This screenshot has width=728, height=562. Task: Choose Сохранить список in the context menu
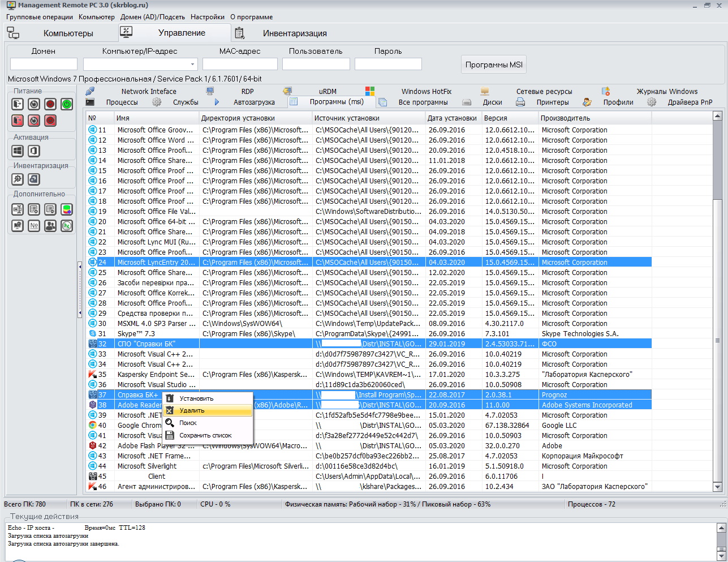[x=208, y=435]
